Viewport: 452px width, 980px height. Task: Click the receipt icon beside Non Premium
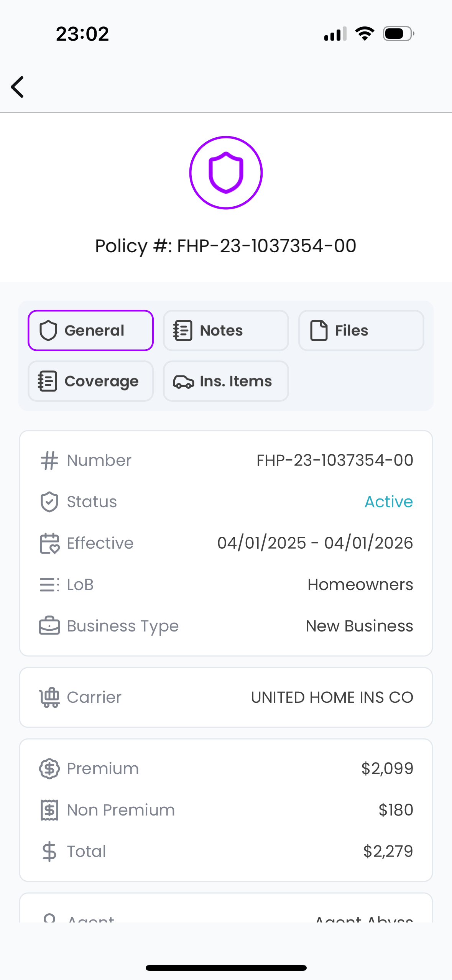(49, 810)
